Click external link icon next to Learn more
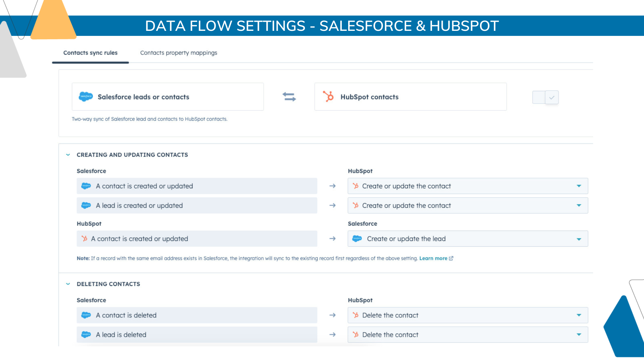 451,258
